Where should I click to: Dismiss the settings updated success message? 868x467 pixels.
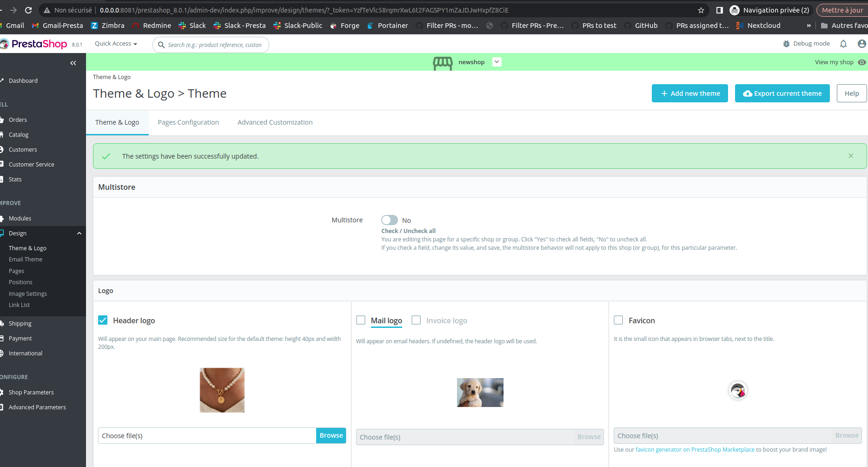click(x=851, y=156)
